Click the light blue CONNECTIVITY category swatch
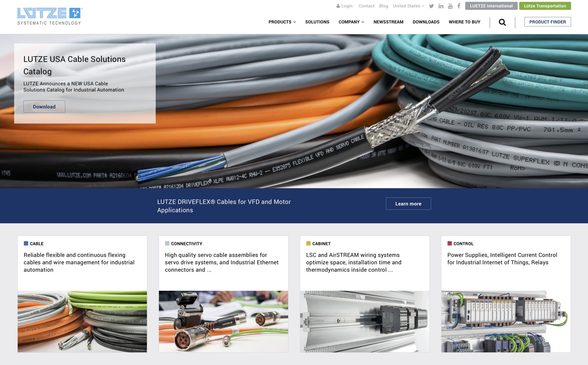Viewport: 588px width, 365px height. (x=167, y=243)
